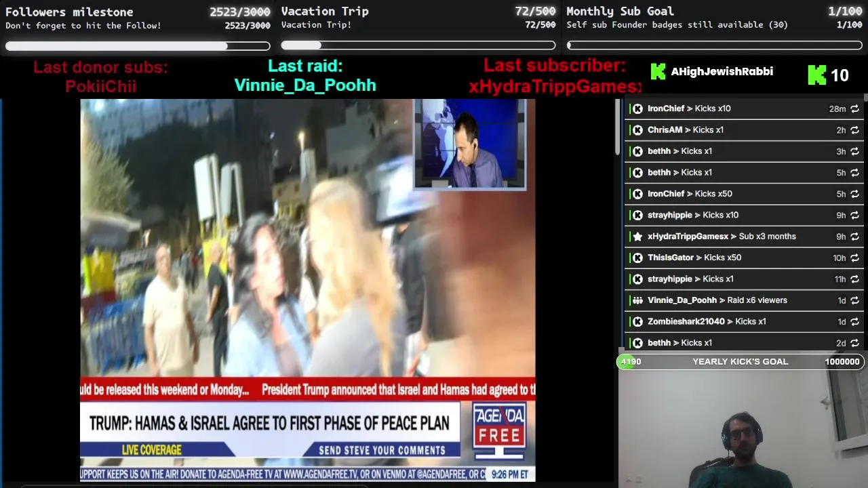Image resolution: width=868 pixels, height=488 pixels.
Task: Select the 'xHydraTrippGamesx > Sub x3 months' row text
Action: [x=722, y=237]
